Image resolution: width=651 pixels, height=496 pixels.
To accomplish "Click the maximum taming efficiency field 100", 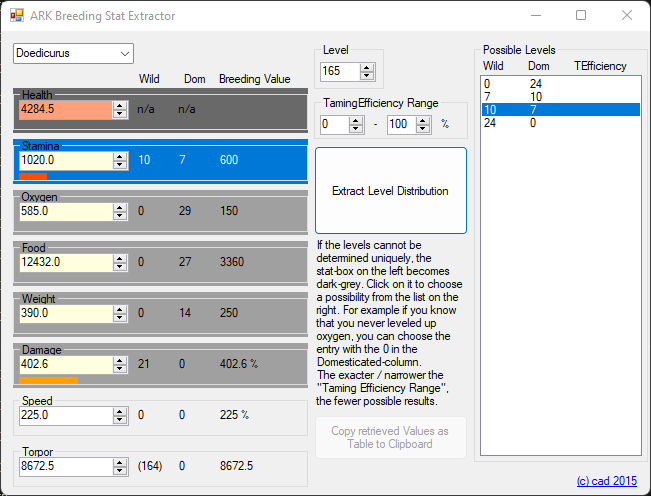I will pyautogui.click(x=401, y=125).
